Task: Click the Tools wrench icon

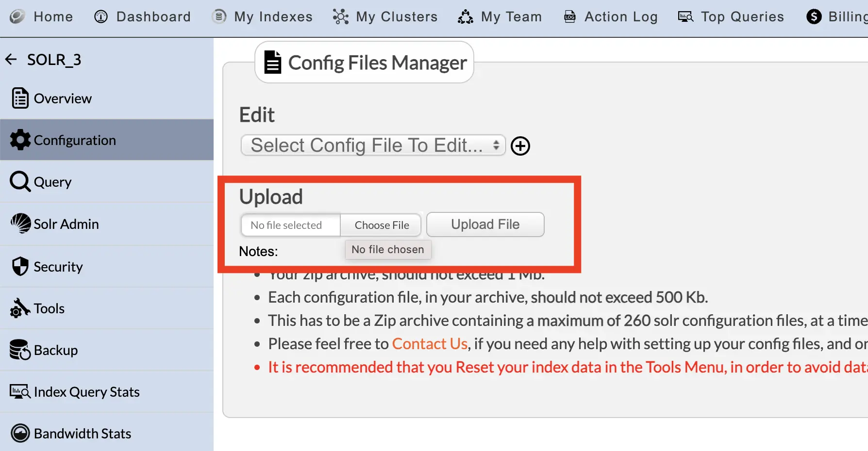Action: (x=19, y=308)
